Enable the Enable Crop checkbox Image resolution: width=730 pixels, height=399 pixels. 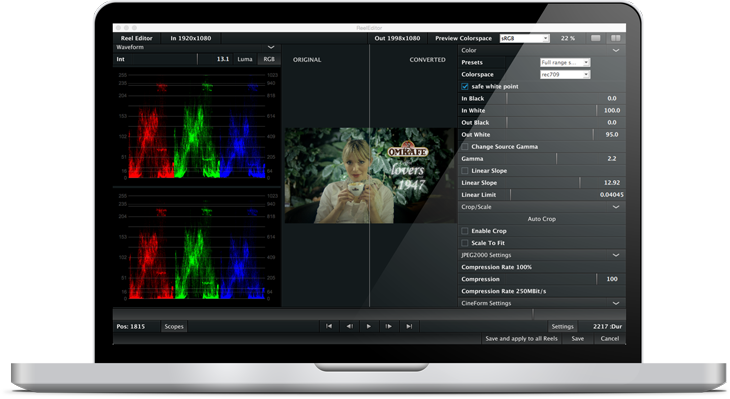465,231
